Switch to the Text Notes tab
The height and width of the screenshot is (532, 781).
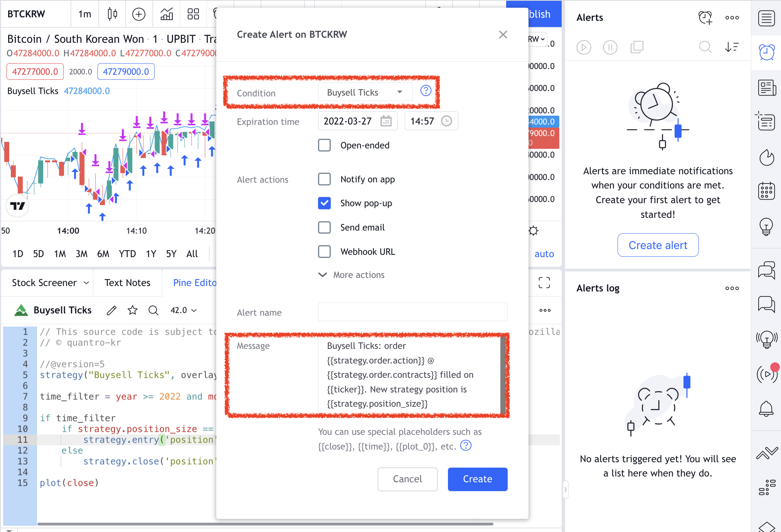point(127,283)
